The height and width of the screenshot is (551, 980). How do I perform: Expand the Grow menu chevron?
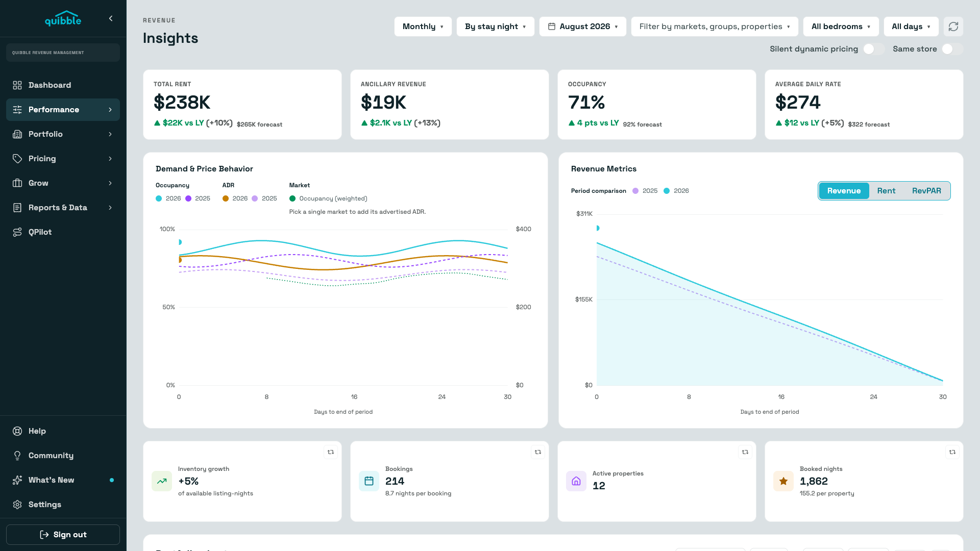pos(110,183)
